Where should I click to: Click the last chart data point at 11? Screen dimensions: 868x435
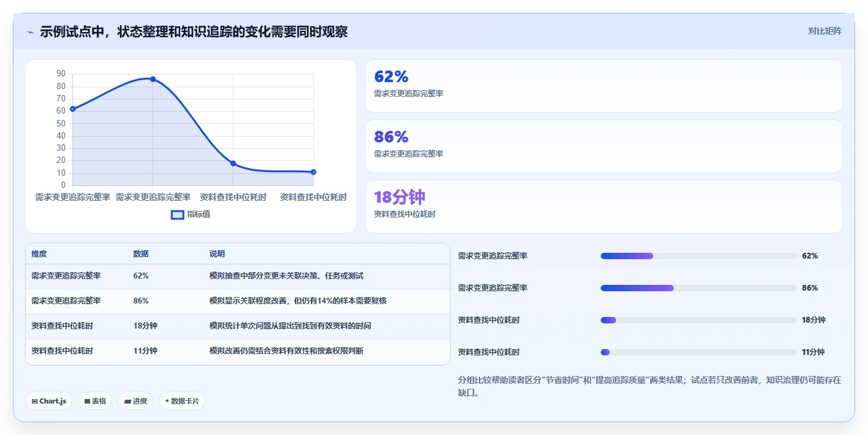pyautogui.click(x=313, y=172)
